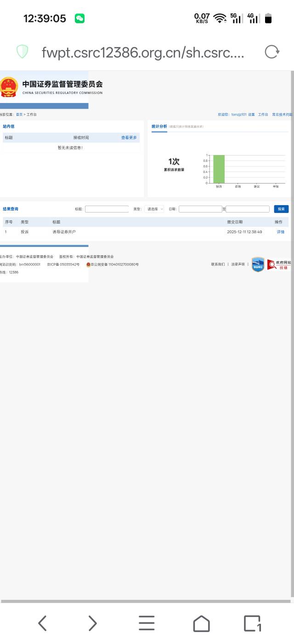Screen dimensions: 294x644
Task: Click 查看更多 in 站内信 panel
Action: point(129,138)
